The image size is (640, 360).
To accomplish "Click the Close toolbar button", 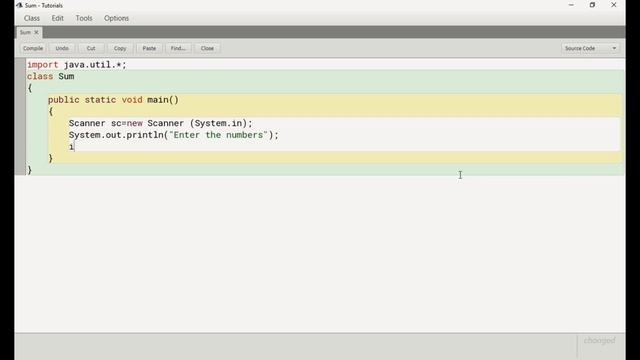I will 207,48.
